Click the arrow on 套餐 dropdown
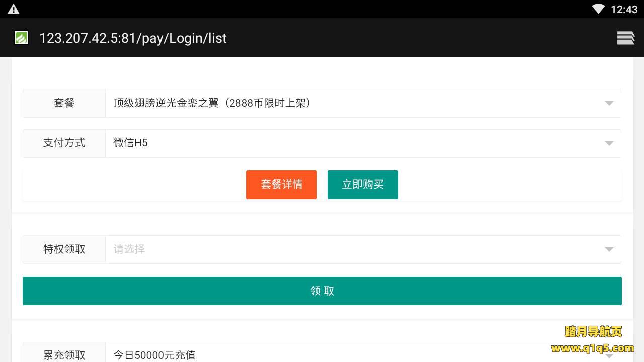 [609, 103]
